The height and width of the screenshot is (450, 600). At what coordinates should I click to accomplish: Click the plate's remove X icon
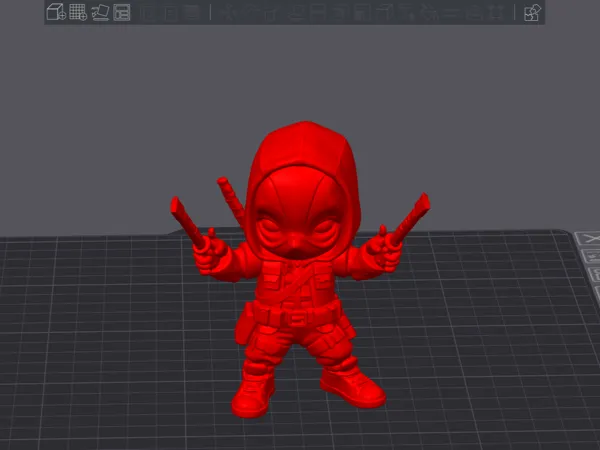[590, 239]
